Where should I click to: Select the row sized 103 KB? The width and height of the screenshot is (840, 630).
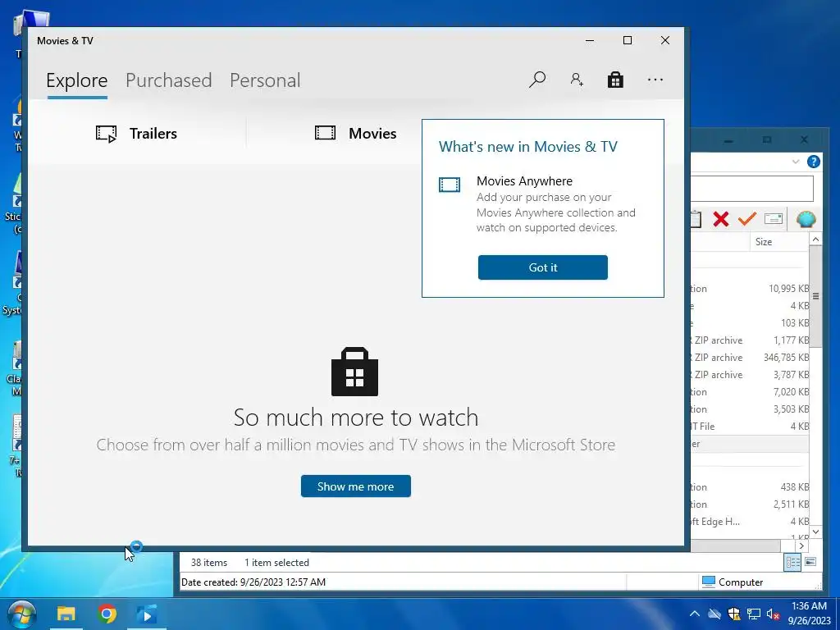(750, 323)
